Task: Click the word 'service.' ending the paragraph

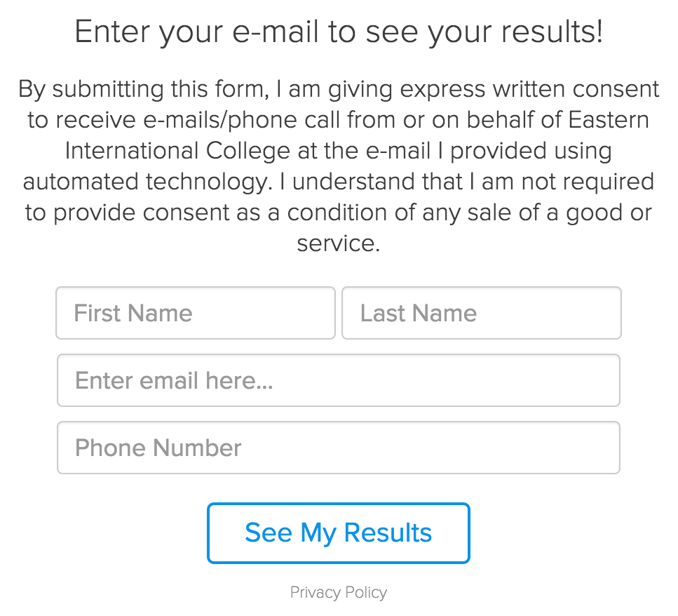Action: point(338,243)
